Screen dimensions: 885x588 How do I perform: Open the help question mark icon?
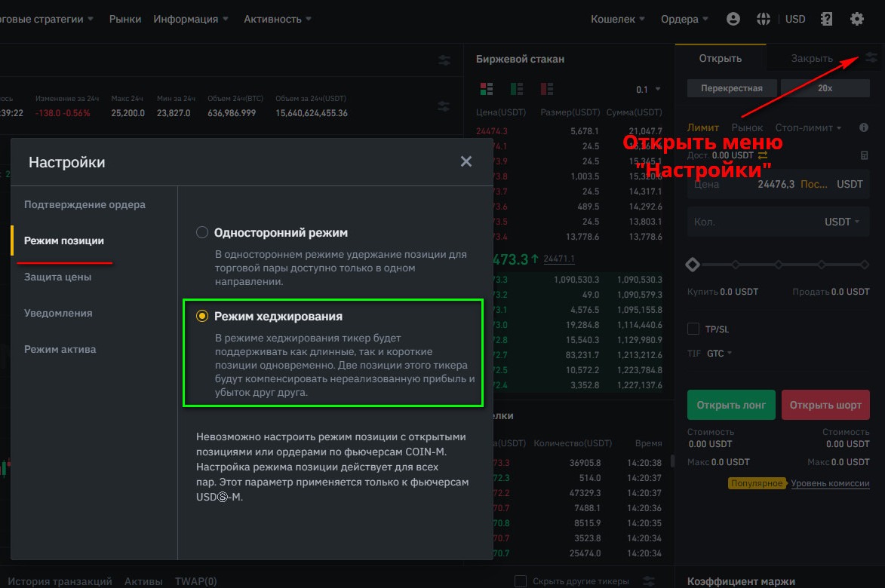click(x=826, y=19)
